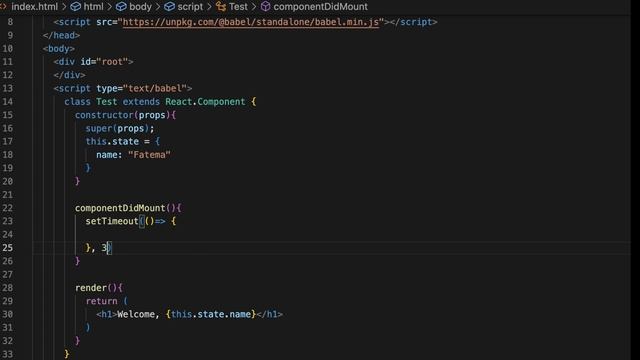This screenshot has width=640, height=360.
Task: Click this.state on line 17
Action: (x=112, y=141)
